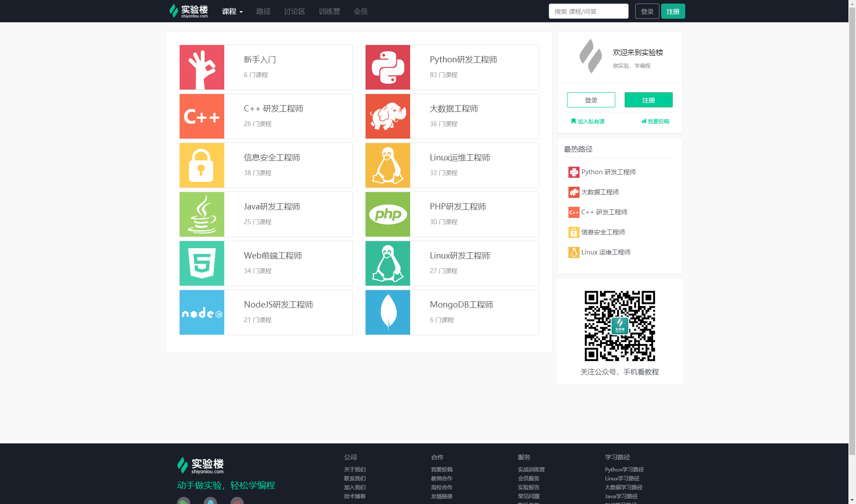Click the padlock information security icon
The image size is (856, 504).
tap(202, 165)
